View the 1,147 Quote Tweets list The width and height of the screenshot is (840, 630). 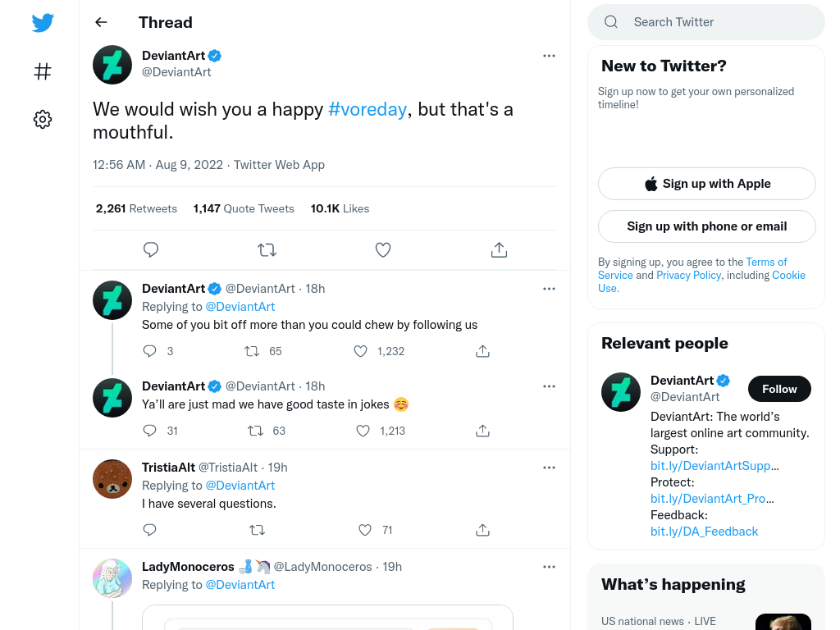[x=243, y=208]
